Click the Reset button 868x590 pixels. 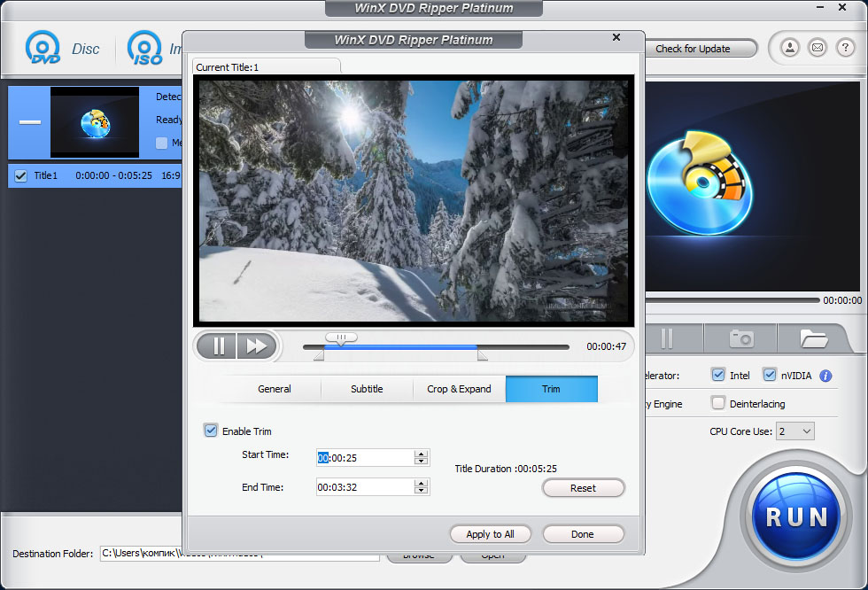point(583,488)
